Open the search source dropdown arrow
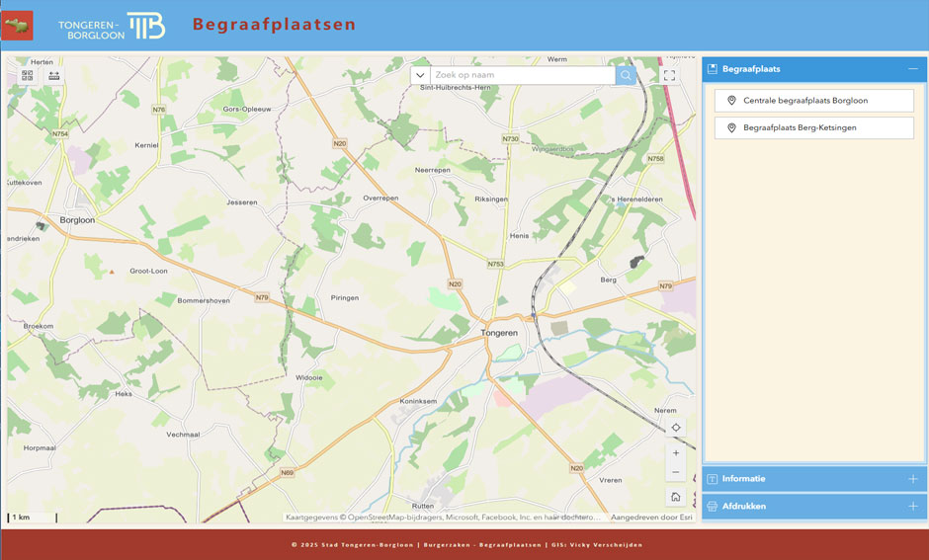929x560 pixels. tap(420, 75)
